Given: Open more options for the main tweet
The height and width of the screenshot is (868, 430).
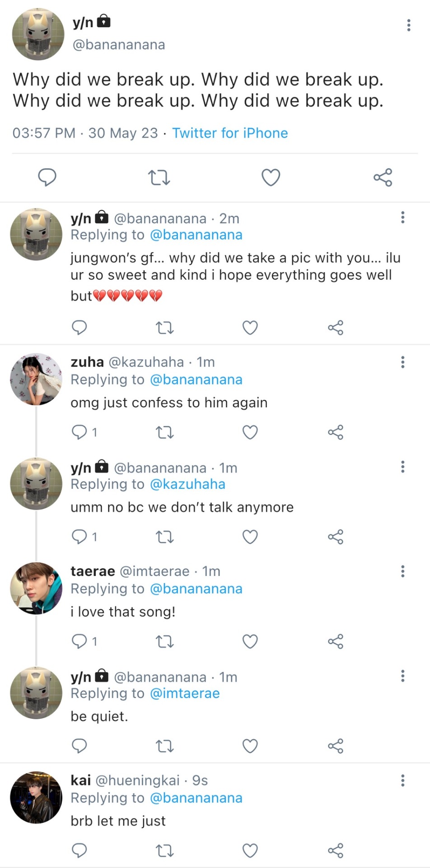Looking at the screenshot, I should pyautogui.click(x=409, y=25).
